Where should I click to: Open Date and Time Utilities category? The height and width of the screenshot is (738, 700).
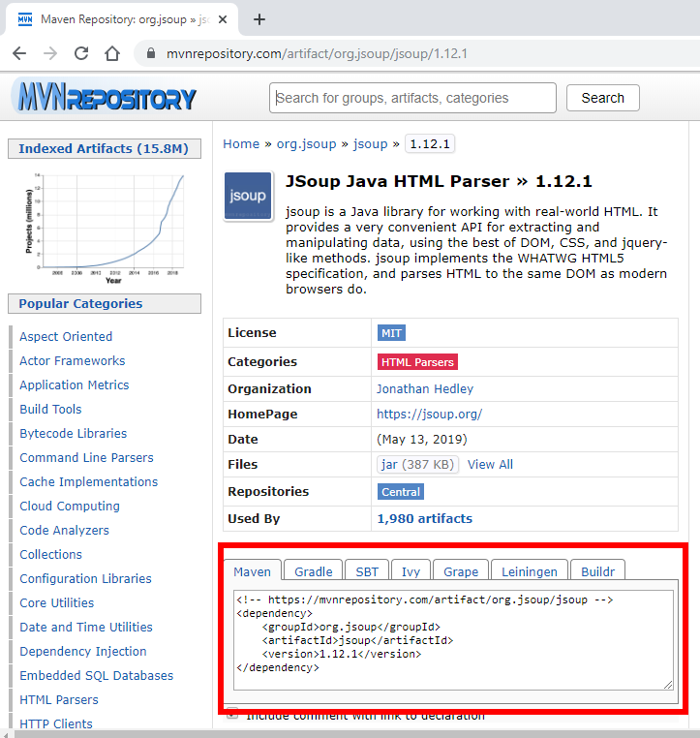pyautogui.click(x=86, y=628)
